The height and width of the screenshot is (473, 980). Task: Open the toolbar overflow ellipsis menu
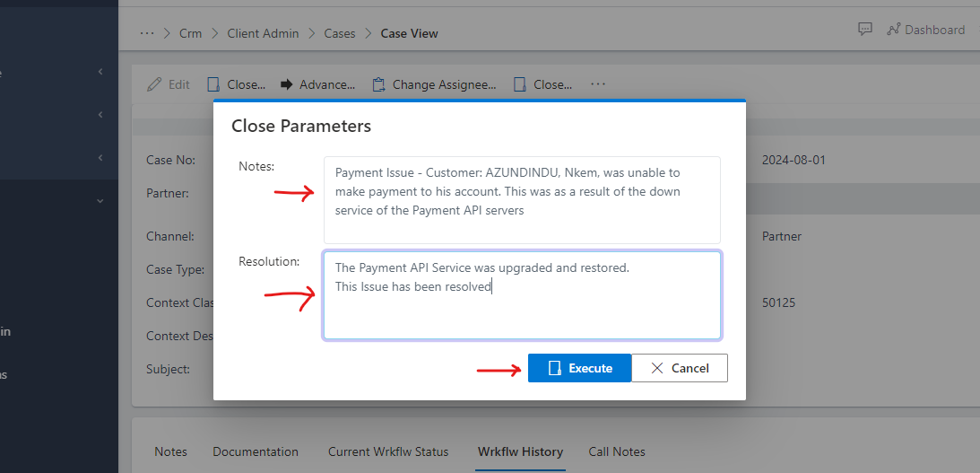coord(598,84)
